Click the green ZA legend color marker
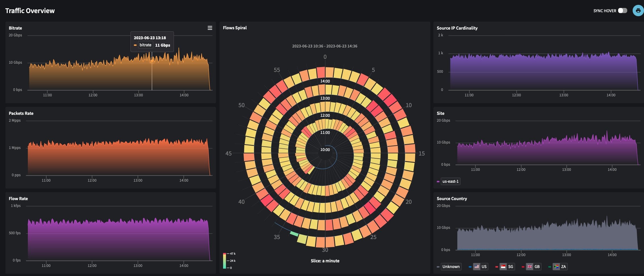The width and height of the screenshot is (644, 276). [550, 267]
